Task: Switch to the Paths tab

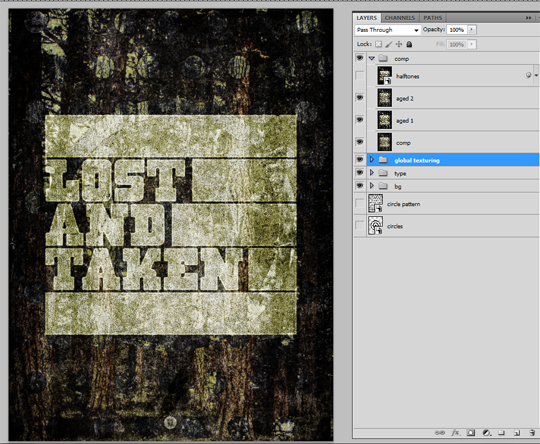Action: point(433,18)
